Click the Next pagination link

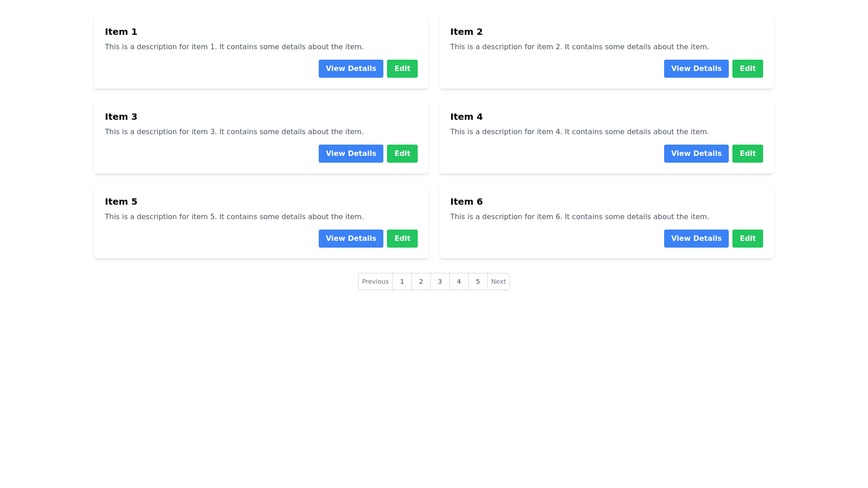(x=499, y=281)
